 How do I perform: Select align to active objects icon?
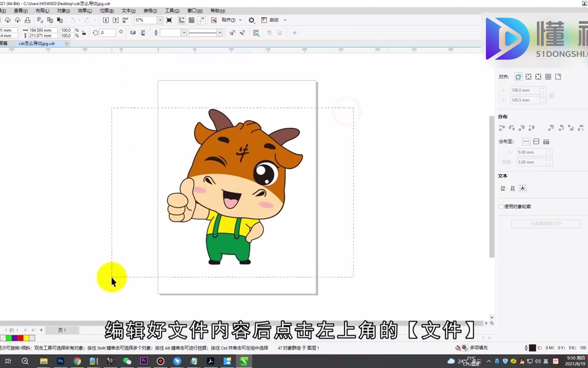[518, 77]
